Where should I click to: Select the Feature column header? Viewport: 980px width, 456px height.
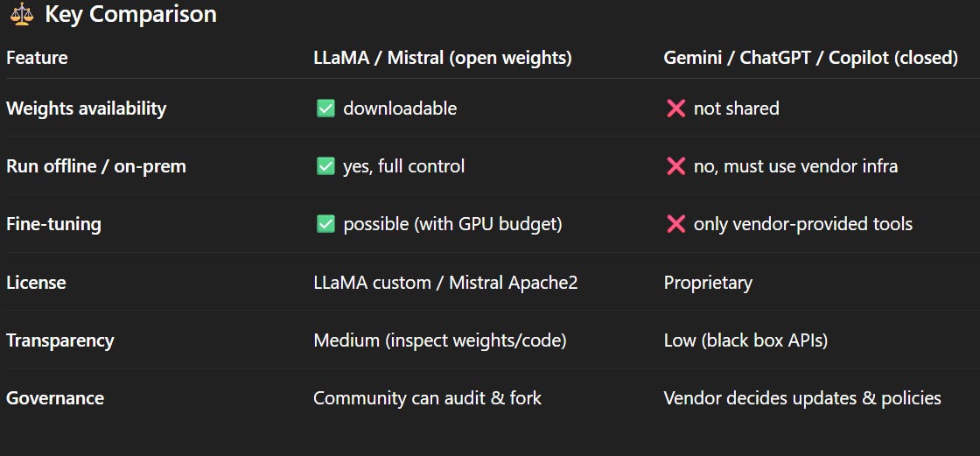37,58
